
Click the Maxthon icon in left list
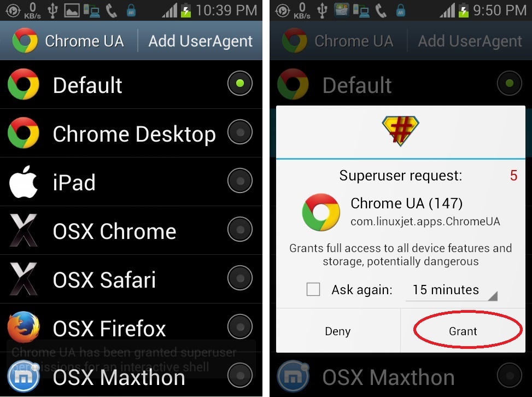click(x=24, y=376)
